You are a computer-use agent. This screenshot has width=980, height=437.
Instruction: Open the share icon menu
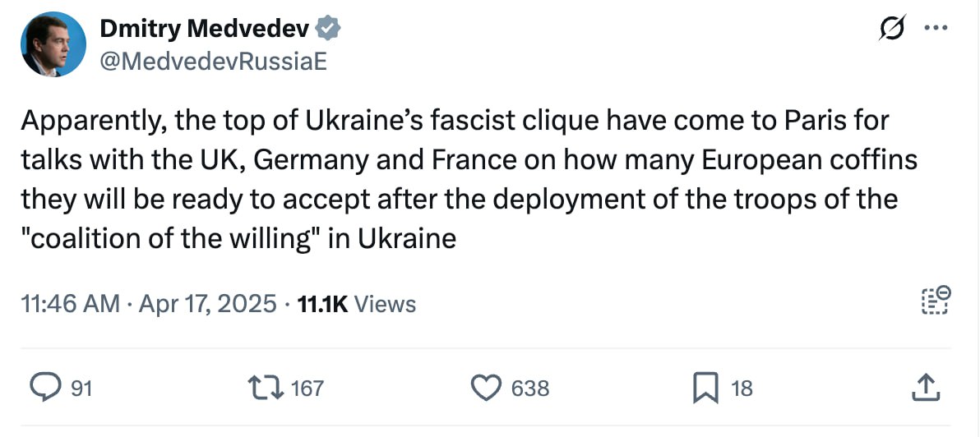tap(925, 387)
